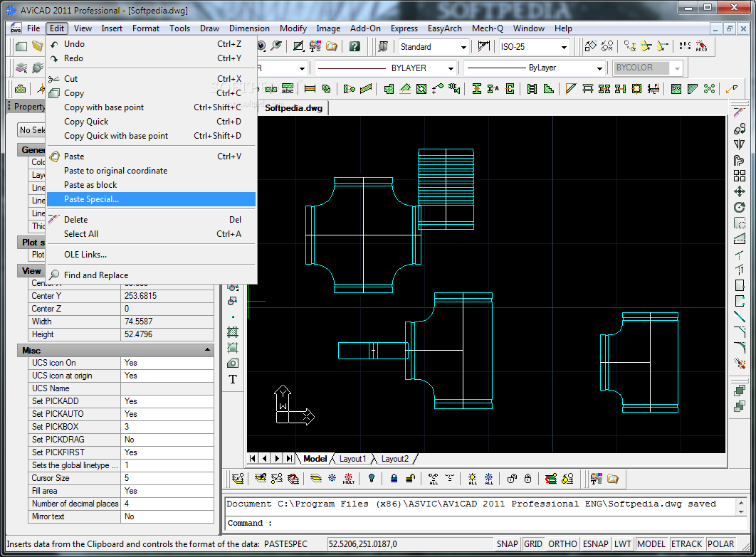This screenshot has width=756, height=557.
Task: Select the Text tool T icon
Action: click(x=233, y=379)
